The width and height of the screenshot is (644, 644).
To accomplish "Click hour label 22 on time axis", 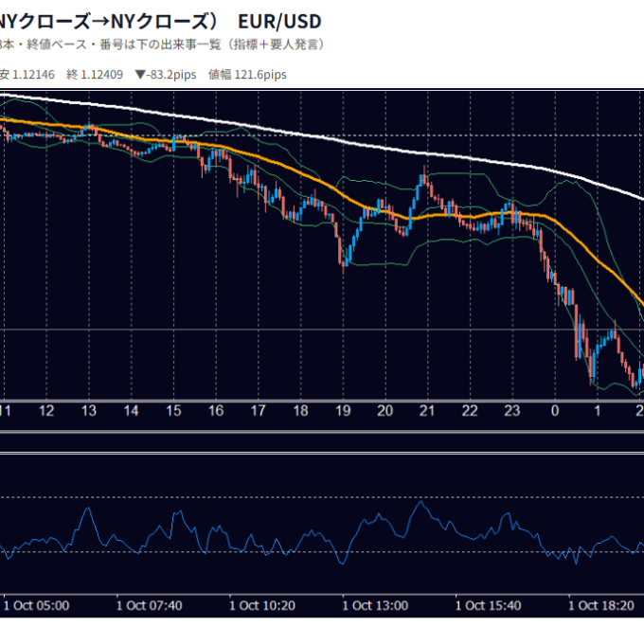I will click(x=470, y=411).
